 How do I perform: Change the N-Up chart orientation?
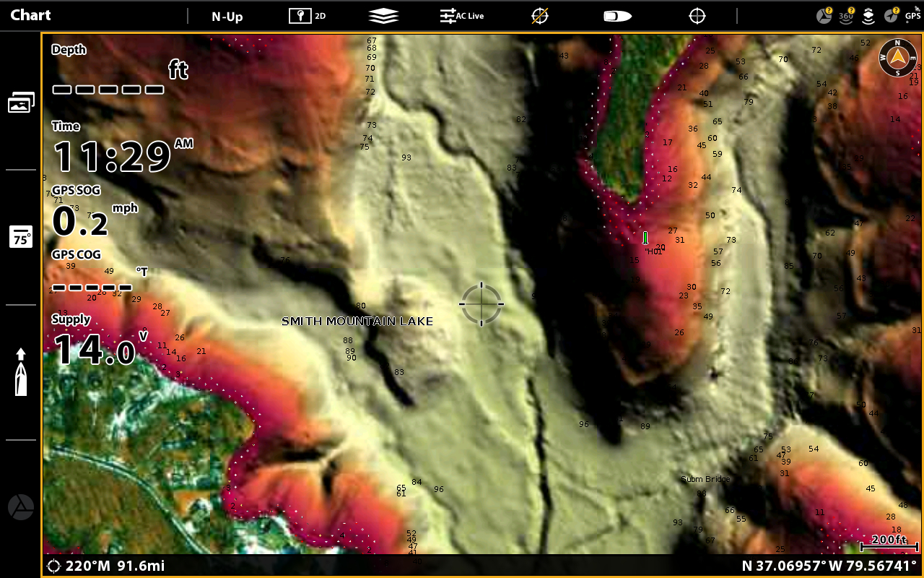227,16
